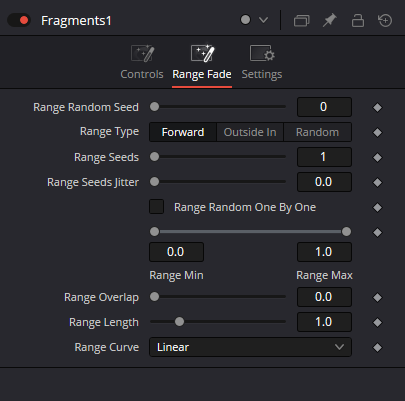Click the Range Seeds Jitter value field
The image size is (405, 401).
click(x=324, y=182)
